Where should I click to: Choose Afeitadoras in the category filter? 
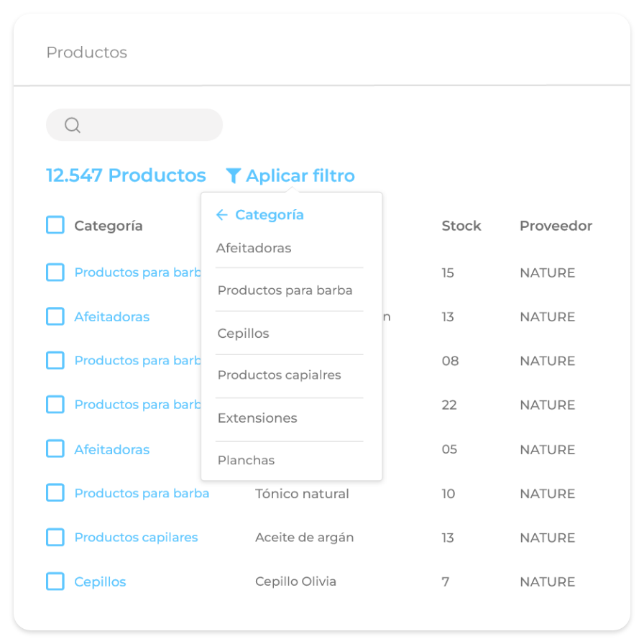[254, 248]
